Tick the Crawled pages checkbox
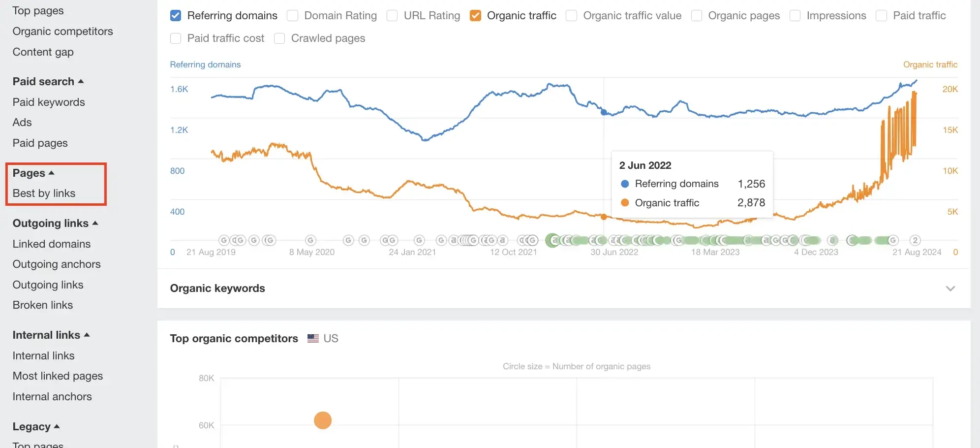980x448 pixels. [279, 38]
